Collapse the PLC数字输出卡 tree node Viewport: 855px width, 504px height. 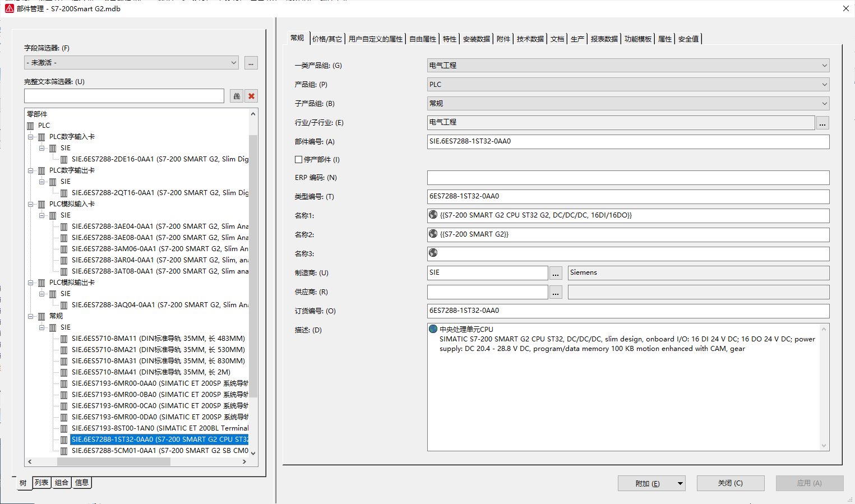click(x=30, y=170)
